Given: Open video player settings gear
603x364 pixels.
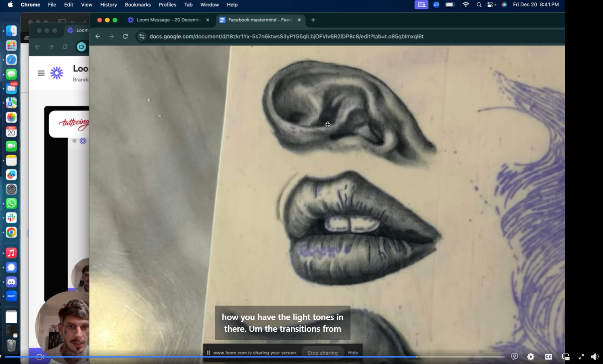Looking at the screenshot, I should [531, 357].
